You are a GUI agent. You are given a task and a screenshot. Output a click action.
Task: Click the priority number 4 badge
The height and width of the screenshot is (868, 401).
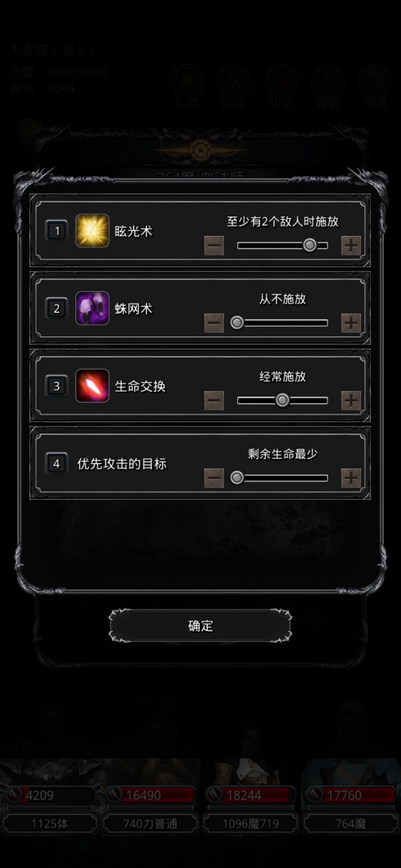click(56, 463)
